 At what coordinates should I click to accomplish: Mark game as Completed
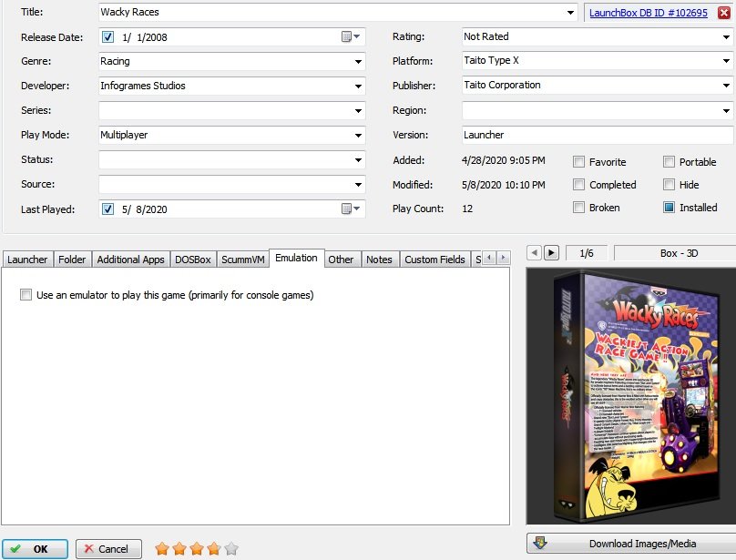[578, 185]
